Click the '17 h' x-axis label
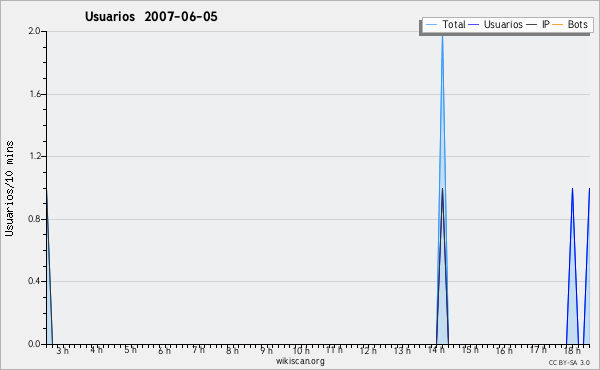Viewport: 600px width, 370px height. [x=538, y=350]
